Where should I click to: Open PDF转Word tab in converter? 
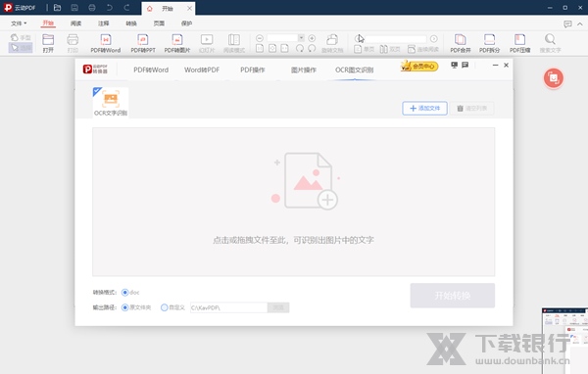151,70
